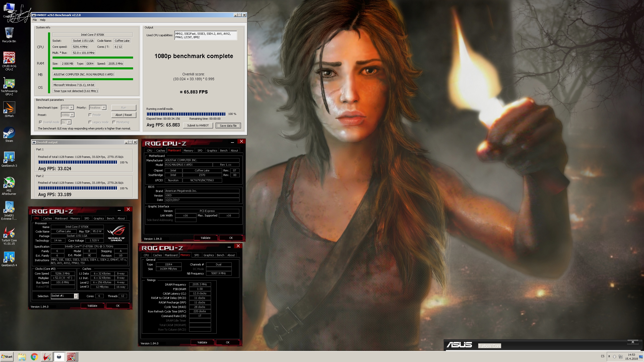The width and height of the screenshot is (644, 362).
Task: Click the Part 2 progress bar
Action: [x=78, y=188]
